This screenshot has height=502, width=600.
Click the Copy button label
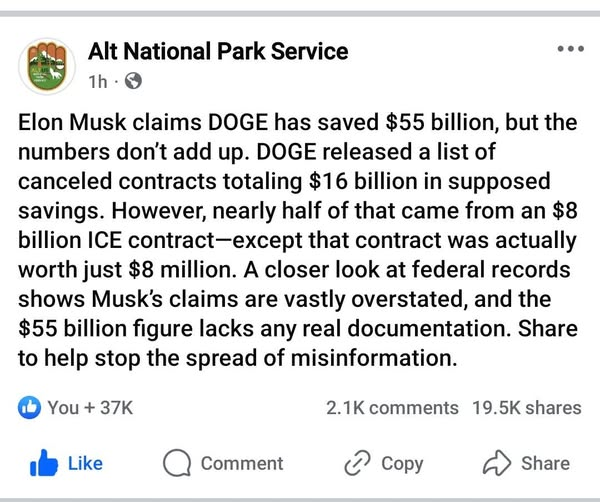pos(402,463)
